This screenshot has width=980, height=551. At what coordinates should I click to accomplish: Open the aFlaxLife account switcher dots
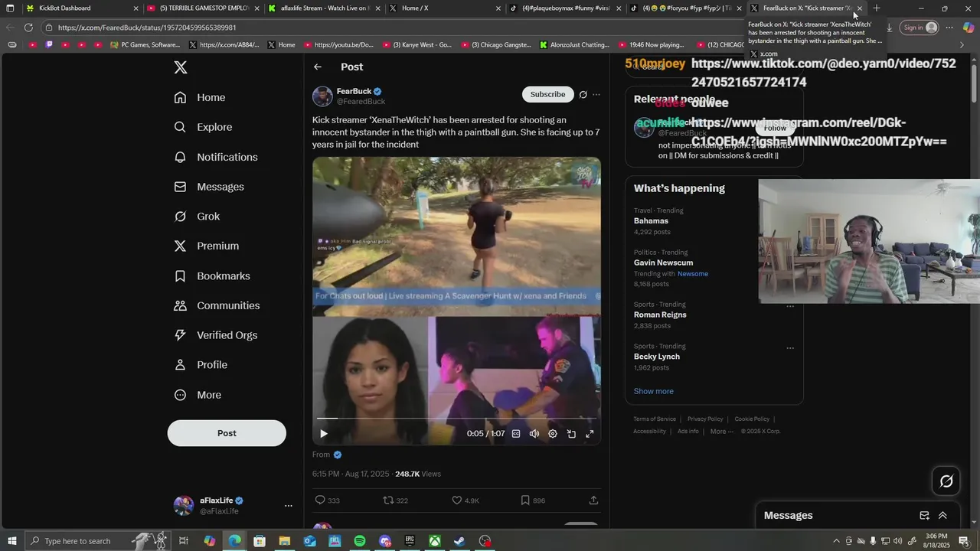click(288, 506)
